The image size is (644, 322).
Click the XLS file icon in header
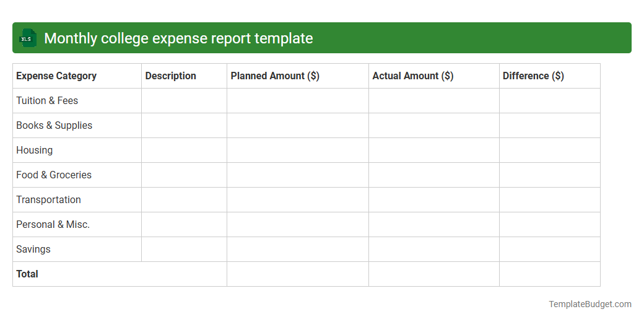[27, 38]
